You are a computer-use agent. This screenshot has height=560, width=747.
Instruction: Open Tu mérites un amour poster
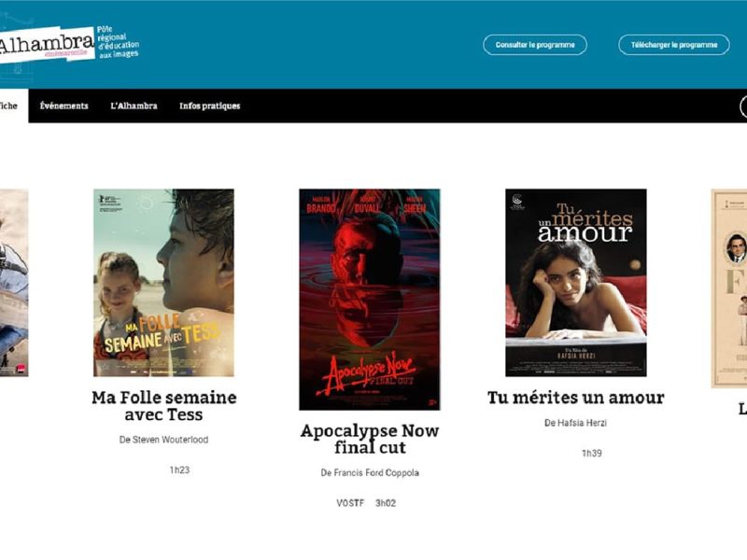coord(575,283)
